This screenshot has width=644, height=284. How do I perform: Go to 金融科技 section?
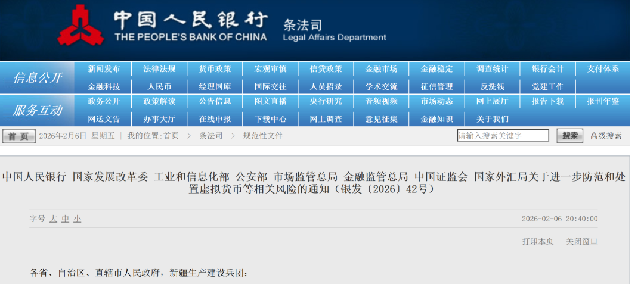point(104,87)
